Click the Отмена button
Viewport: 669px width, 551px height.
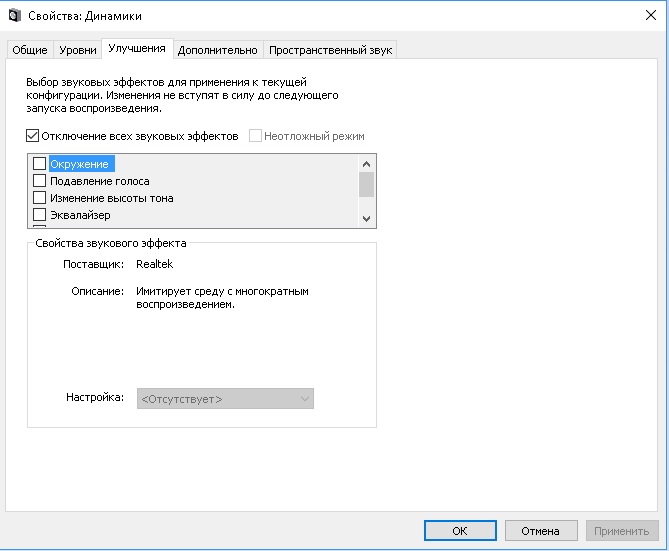541,531
